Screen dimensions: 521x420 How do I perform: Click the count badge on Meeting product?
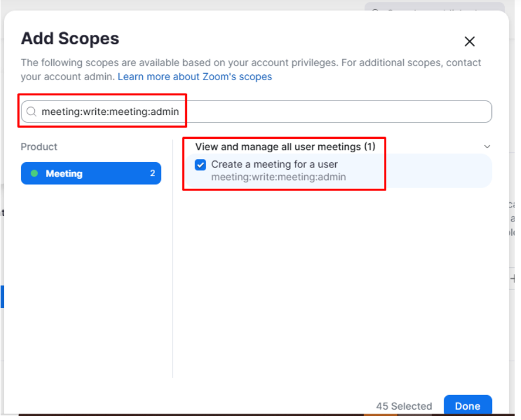click(153, 173)
